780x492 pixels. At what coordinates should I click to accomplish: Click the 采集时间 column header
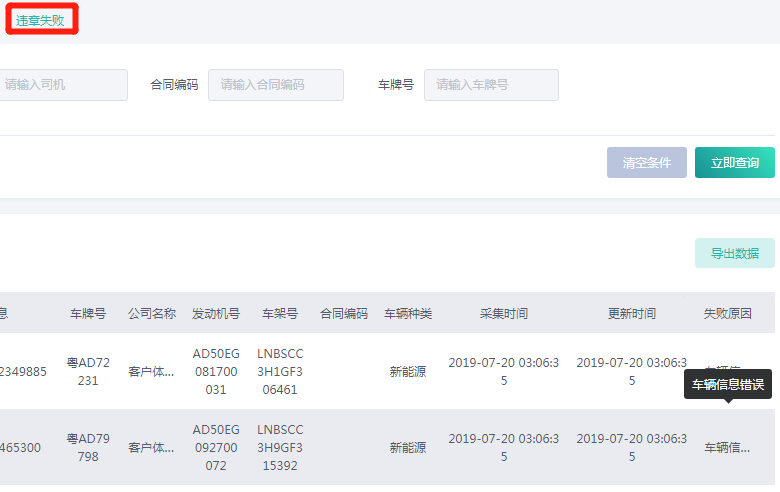click(504, 313)
